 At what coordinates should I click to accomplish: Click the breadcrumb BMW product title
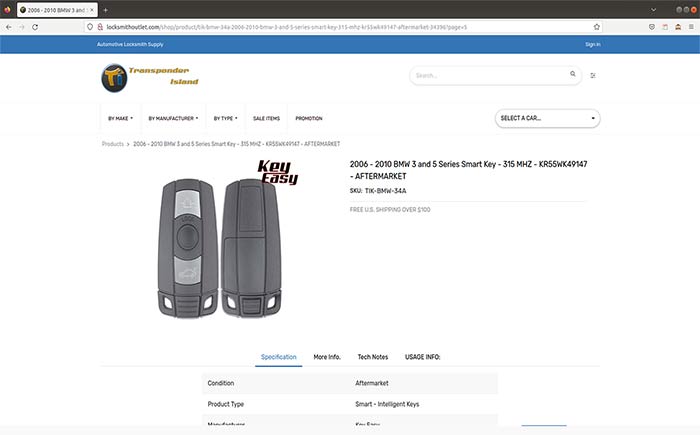click(x=236, y=144)
